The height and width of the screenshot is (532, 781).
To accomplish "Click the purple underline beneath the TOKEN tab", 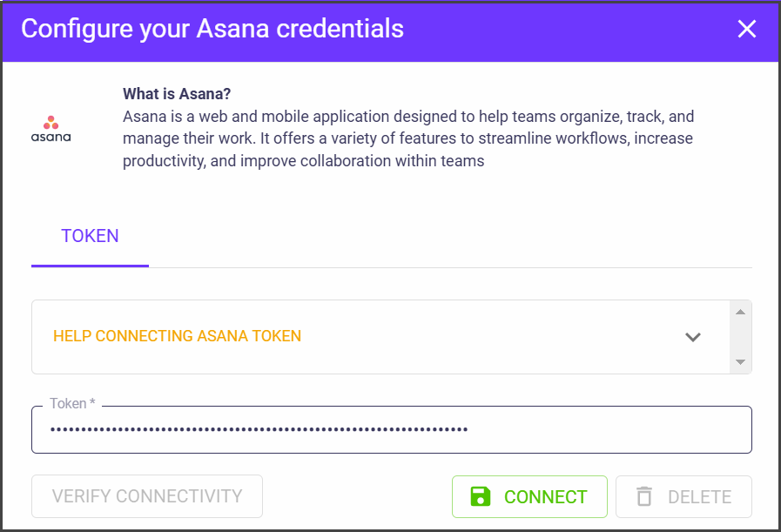I will click(x=90, y=265).
